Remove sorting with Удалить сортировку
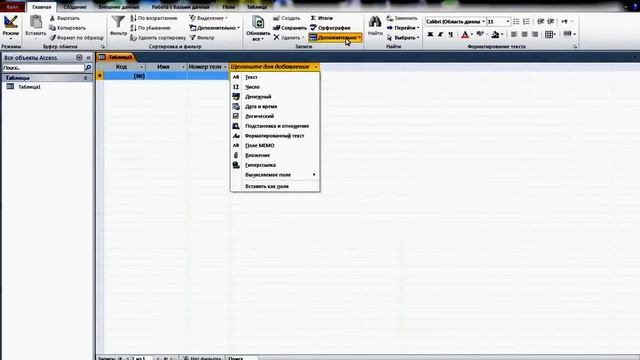Screen dimensions: 640x360 pos(158,38)
